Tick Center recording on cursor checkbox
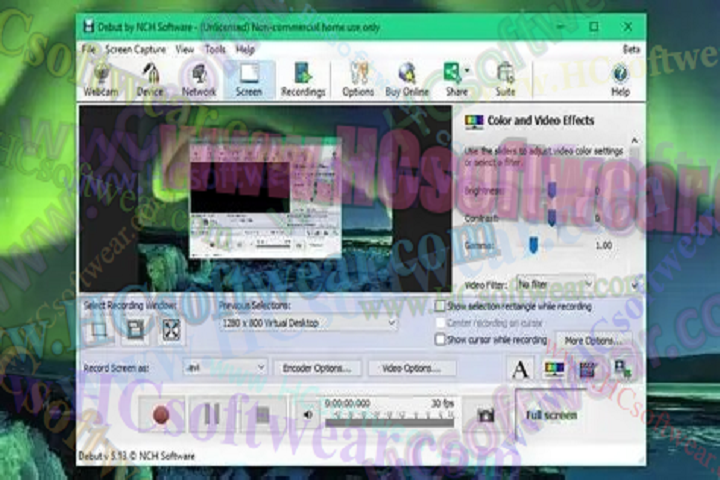This screenshot has width=720, height=480. click(441, 322)
